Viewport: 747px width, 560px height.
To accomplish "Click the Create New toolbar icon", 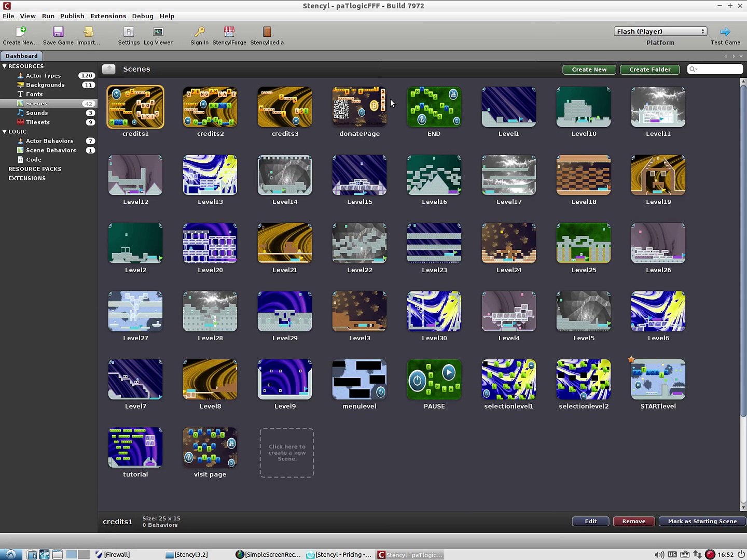I will (x=21, y=32).
